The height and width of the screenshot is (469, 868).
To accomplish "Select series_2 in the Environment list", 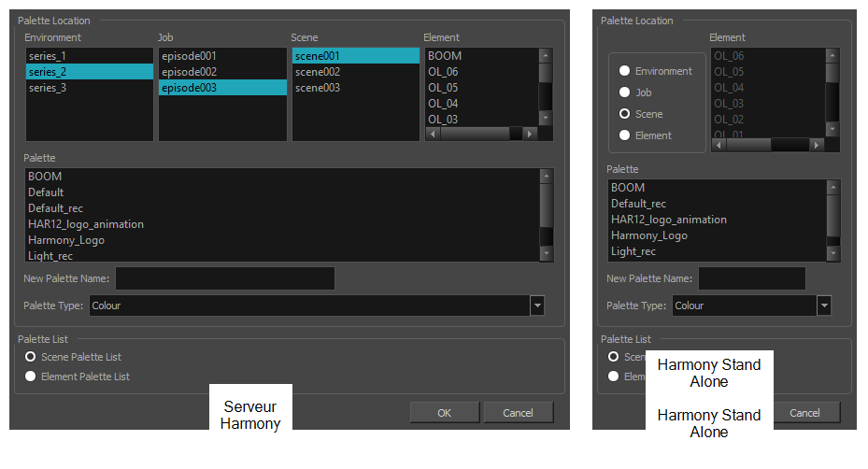I will click(89, 72).
